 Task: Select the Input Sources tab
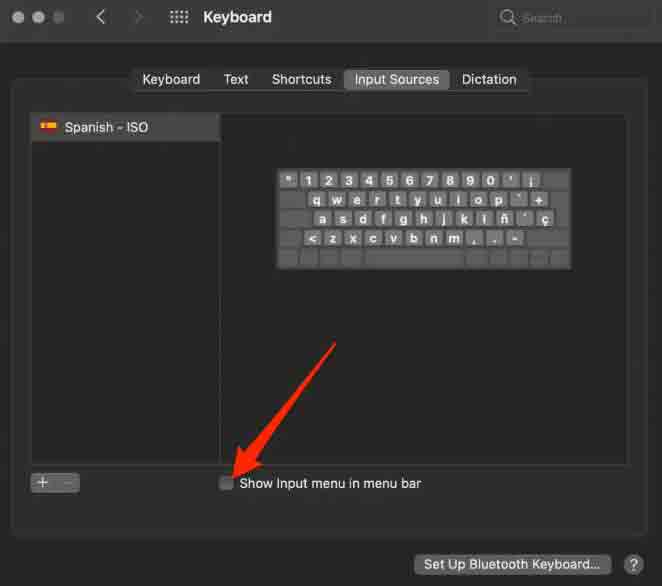[x=396, y=79]
